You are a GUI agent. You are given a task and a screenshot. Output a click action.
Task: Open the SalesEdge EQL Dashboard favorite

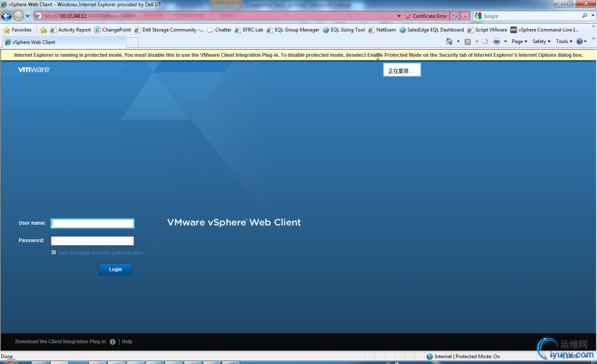tap(432, 30)
